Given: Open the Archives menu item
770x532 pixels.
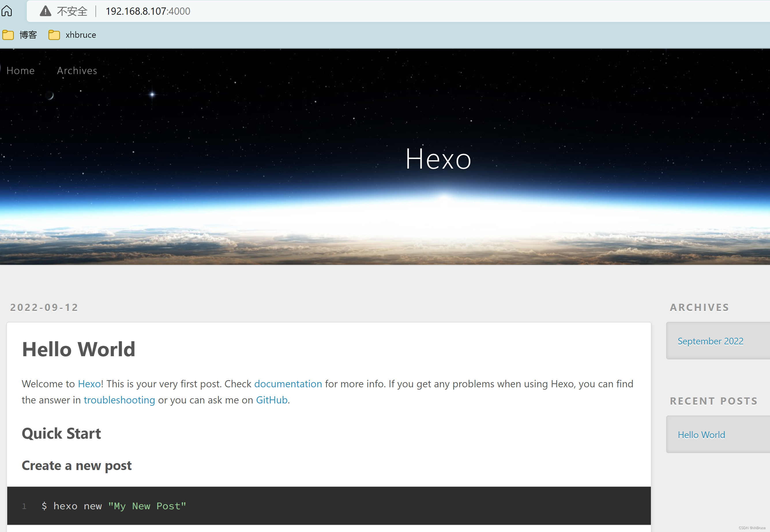Looking at the screenshot, I should 77,71.
